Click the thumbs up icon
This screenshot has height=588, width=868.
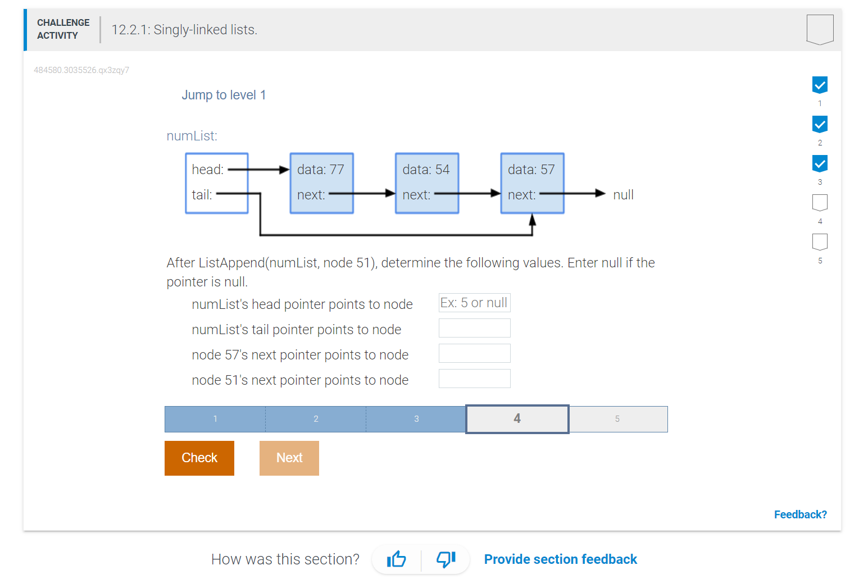point(397,559)
